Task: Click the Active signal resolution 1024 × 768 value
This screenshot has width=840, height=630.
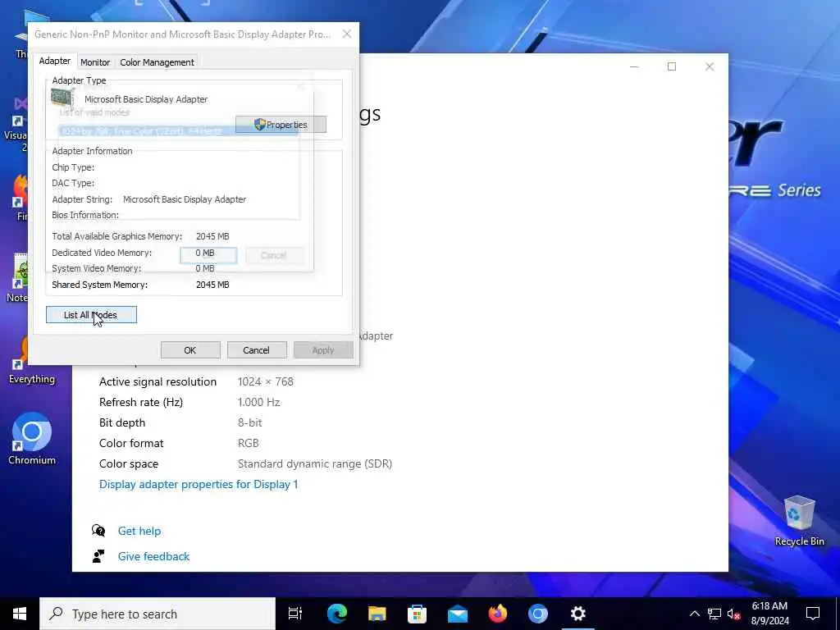Action: click(266, 381)
